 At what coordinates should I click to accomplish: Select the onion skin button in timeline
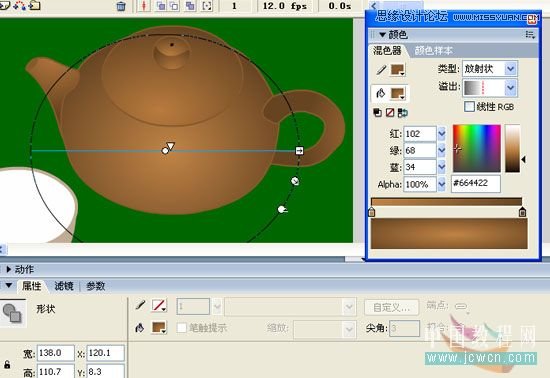[x=161, y=6]
